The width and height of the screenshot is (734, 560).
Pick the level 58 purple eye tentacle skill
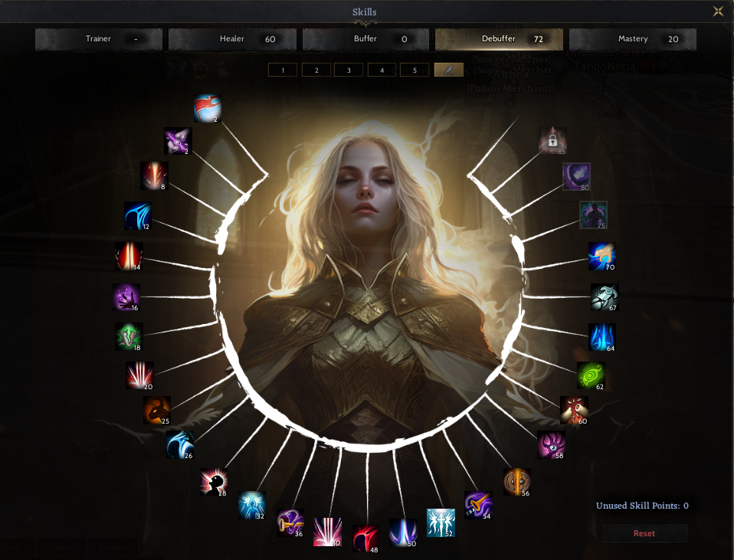coord(551,445)
